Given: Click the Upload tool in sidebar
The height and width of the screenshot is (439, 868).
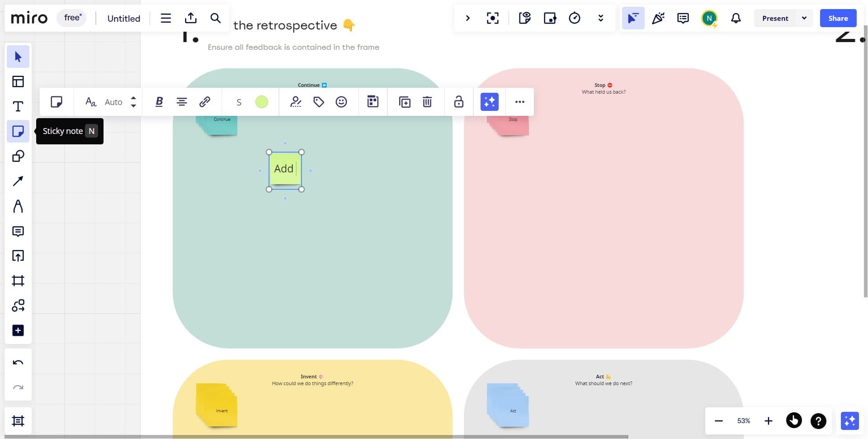Looking at the screenshot, I should pyautogui.click(x=18, y=256).
